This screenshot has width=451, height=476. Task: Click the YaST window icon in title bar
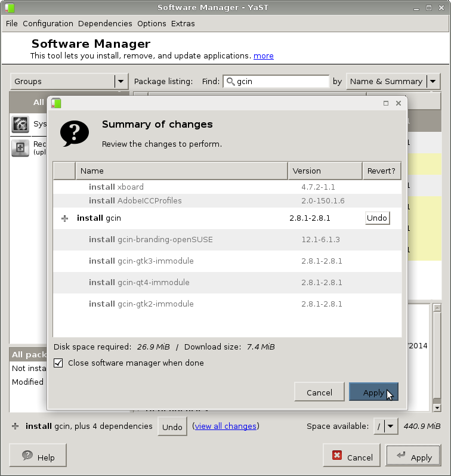coord(10,8)
